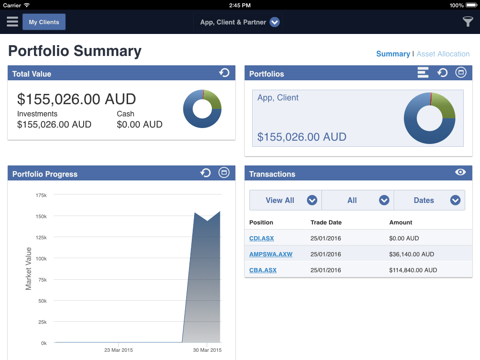Image resolution: width=480 pixels, height=360 pixels.
Task: Refresh the Portfolios panel
Action: click(x=442, y=73)
